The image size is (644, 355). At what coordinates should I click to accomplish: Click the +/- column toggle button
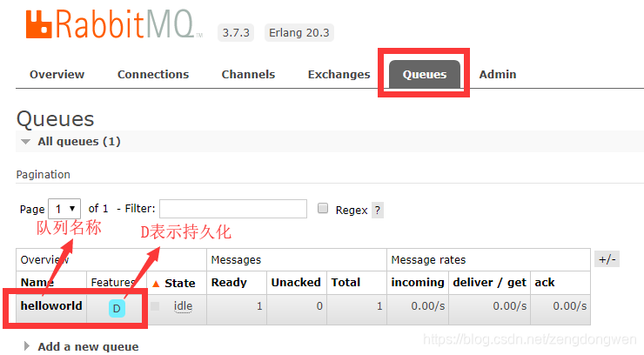click(607, 259)
